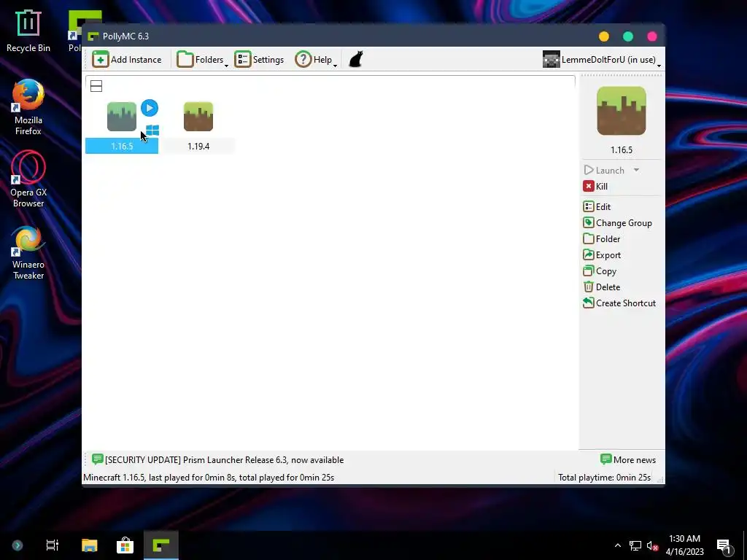Open the LemmeDoItForU account dropdown
The image size is (747, 560).
pyautogui.click(x=602, y=60)
